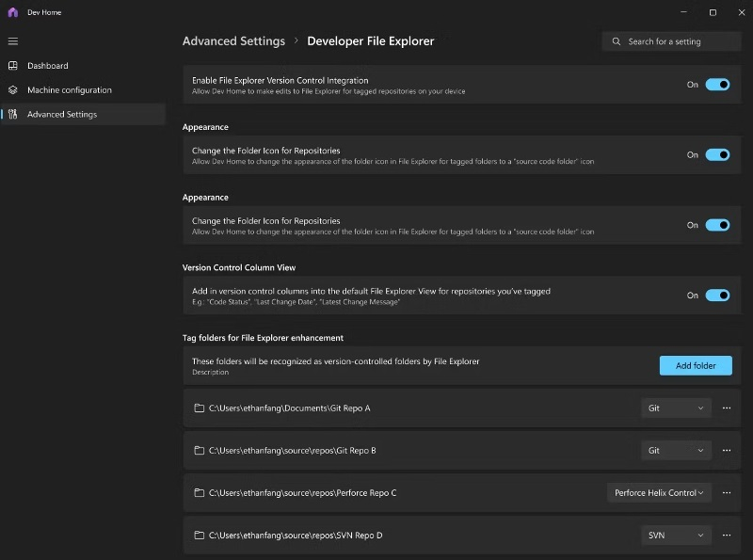Open the hamburger navigation menu
The height and width of the screenshot is (560, 753).
click(x=13, y=41)
